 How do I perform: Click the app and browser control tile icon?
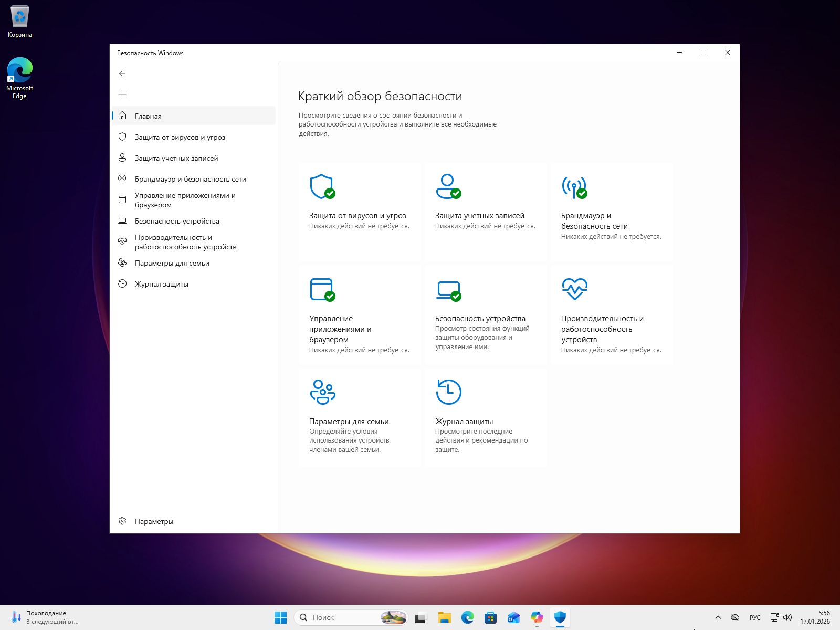pos(322,289)
